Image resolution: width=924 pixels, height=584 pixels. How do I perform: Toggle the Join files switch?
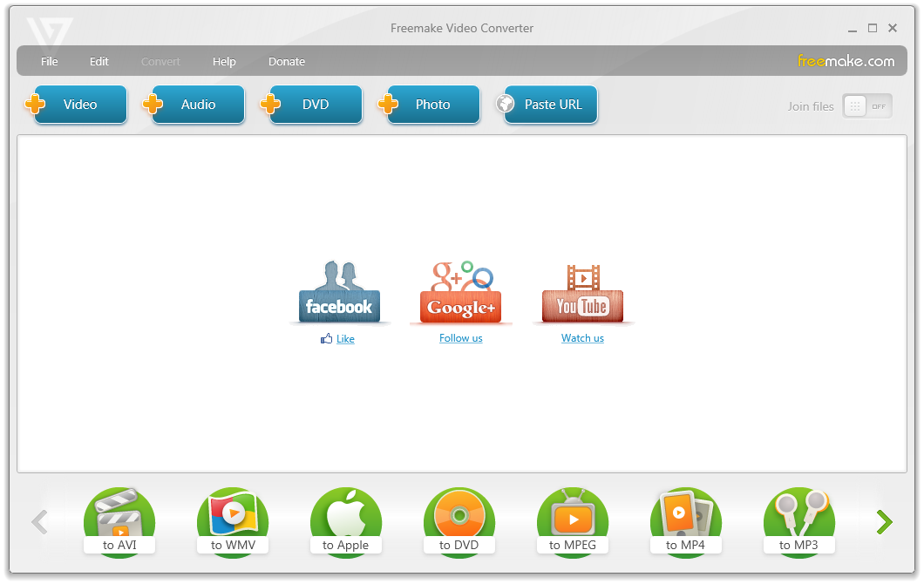point(866,106)
